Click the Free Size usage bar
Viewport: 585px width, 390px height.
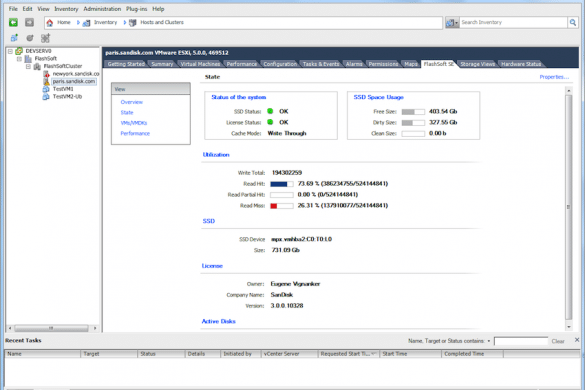[x=413, y=112]
